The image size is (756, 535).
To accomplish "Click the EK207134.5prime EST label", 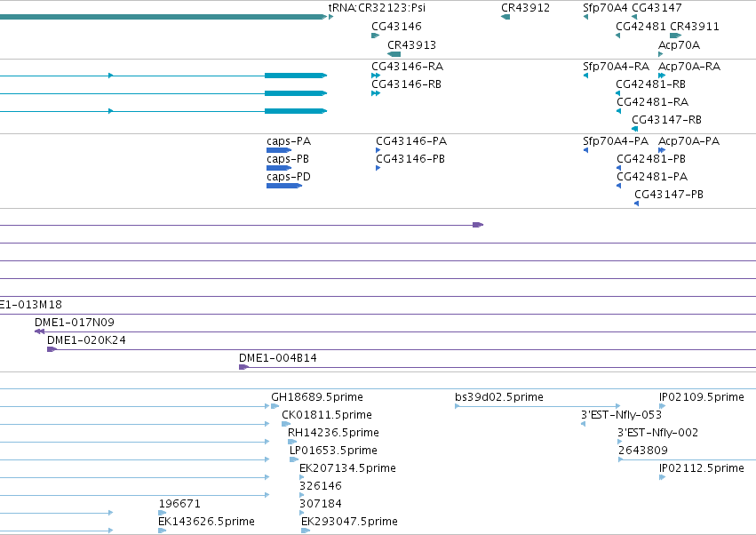I will (x=347, y=469).
